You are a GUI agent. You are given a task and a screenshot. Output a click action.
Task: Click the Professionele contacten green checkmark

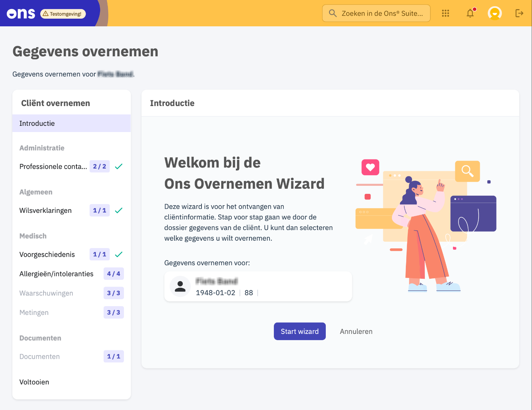coord(118,166)
